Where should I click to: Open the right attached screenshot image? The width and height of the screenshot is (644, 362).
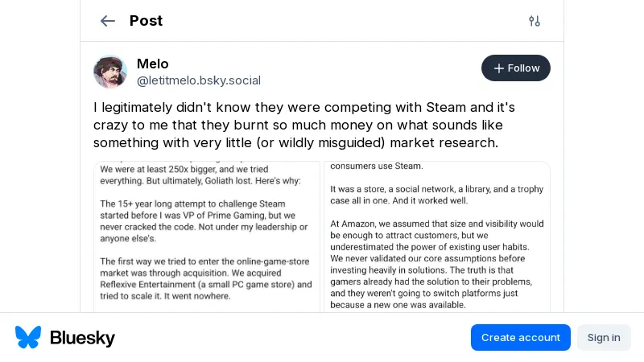(437, 237)
